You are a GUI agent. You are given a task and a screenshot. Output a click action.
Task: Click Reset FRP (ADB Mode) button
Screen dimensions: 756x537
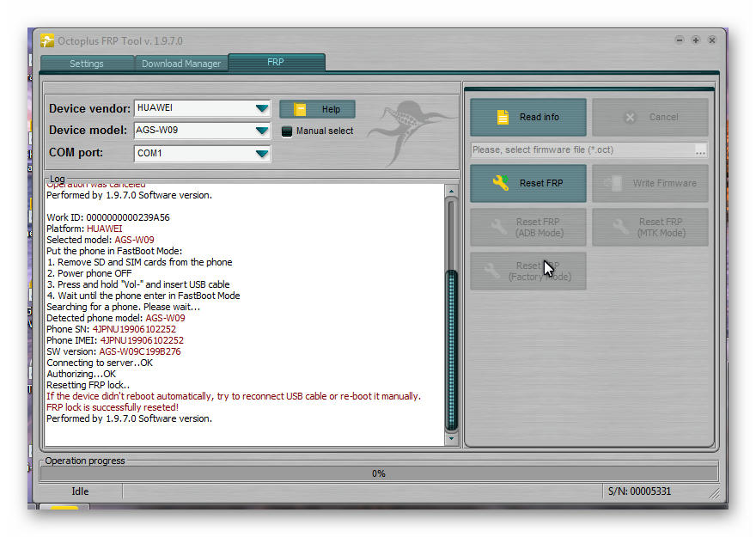click(528, 228)
